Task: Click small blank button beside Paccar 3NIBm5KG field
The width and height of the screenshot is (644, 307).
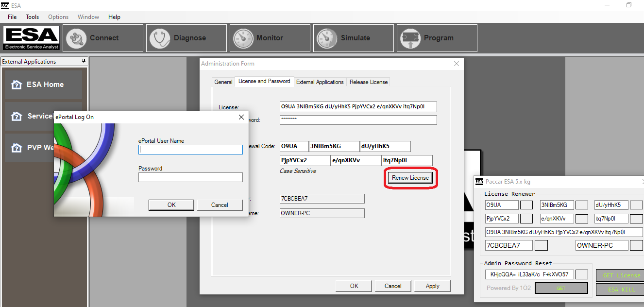Action: pyautogui.click(x=581, y=205)
